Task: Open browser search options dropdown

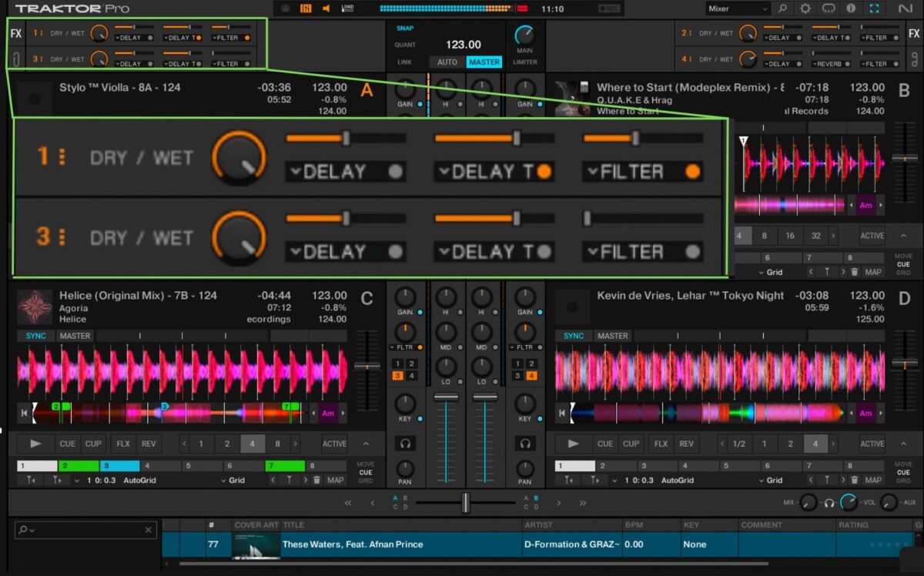Action: click(27, 530)
